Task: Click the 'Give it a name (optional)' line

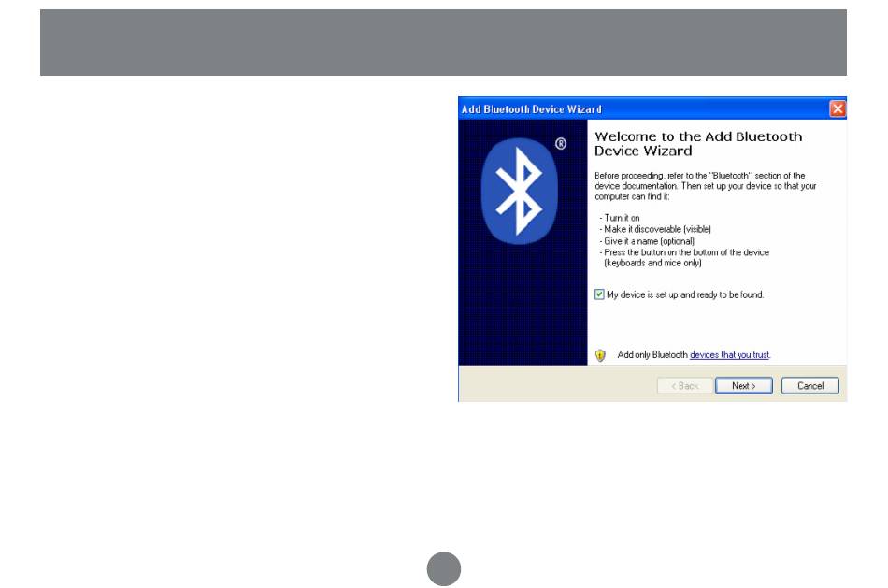Action: pyautogui.click(x=647, y=241)
